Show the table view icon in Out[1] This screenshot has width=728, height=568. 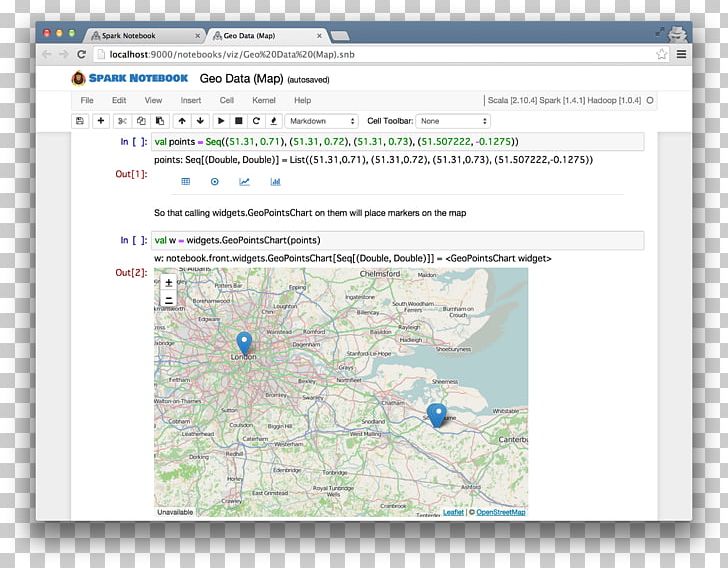[x=186, y=182]
